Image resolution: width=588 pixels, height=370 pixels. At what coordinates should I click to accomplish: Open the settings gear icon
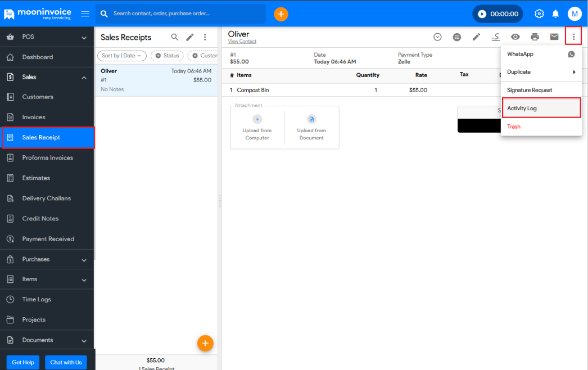539,14
